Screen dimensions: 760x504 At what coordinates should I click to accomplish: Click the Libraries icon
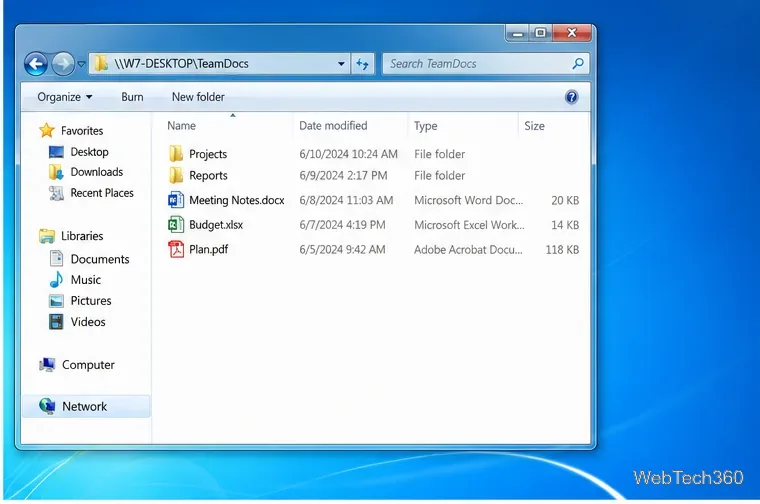point(47,236)
